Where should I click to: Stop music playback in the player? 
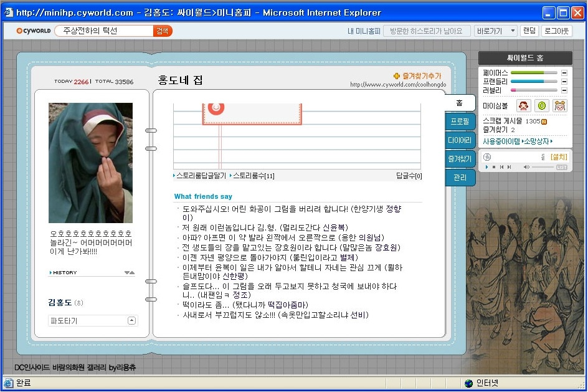click(x=494, y=167)
